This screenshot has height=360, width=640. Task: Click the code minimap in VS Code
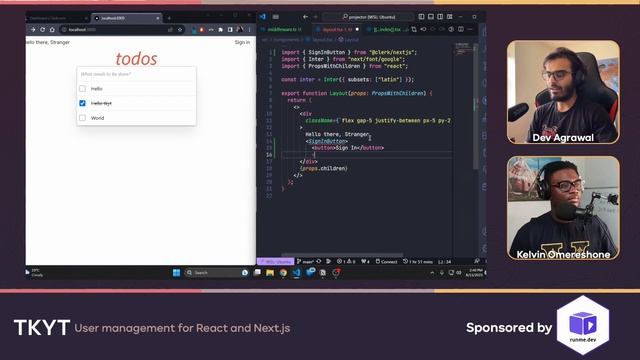click(x=463, y=49)
